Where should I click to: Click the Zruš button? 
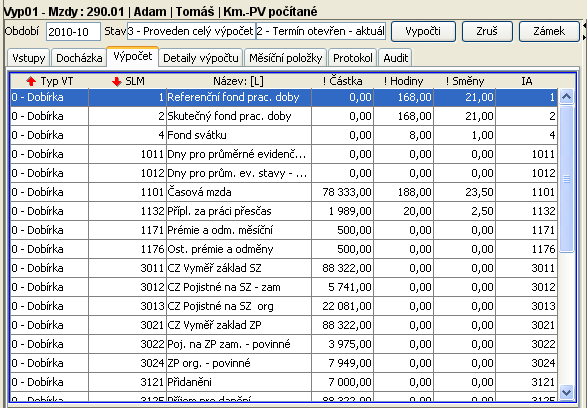[x=487, y=31]
